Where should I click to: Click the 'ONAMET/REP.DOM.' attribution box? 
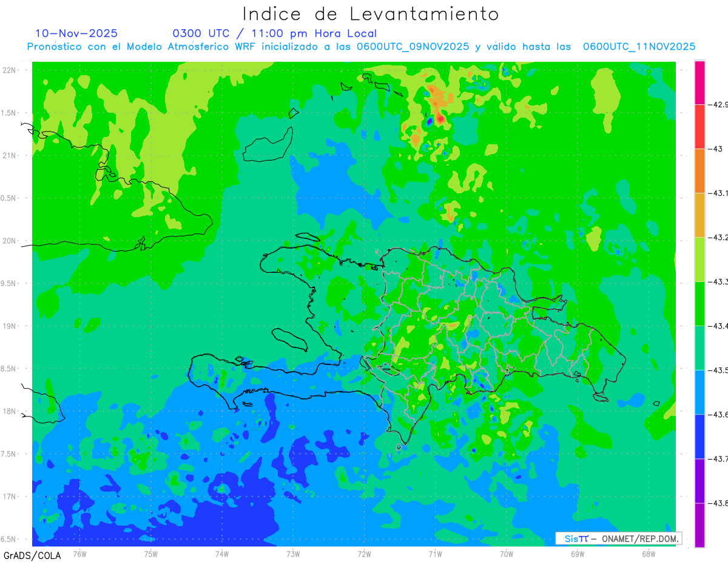[618, 538]
